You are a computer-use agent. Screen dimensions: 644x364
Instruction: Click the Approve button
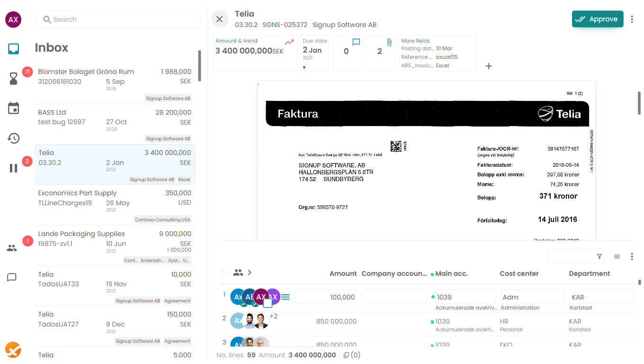[598, 19]
